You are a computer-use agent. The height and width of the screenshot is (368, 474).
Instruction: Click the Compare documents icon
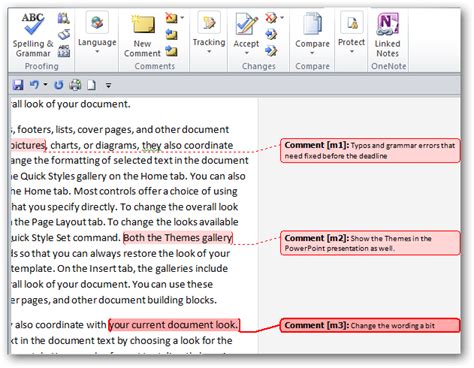312,24
